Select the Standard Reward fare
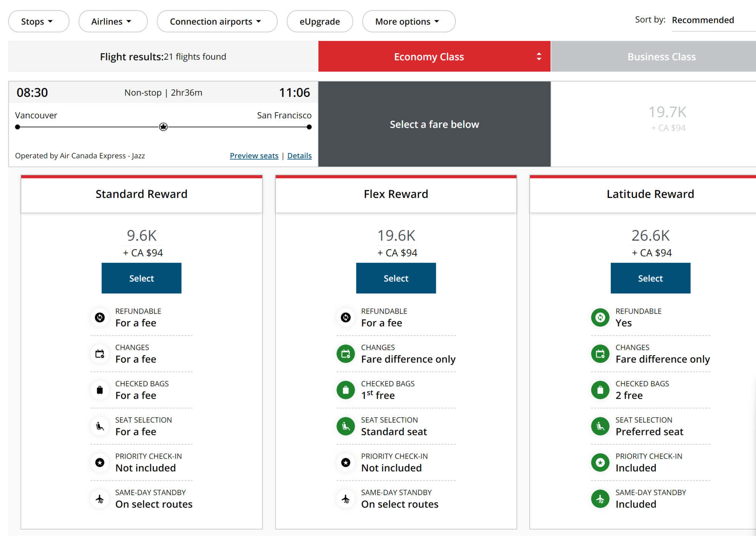This screenshot has width=756, height=536. pos(141,278)
